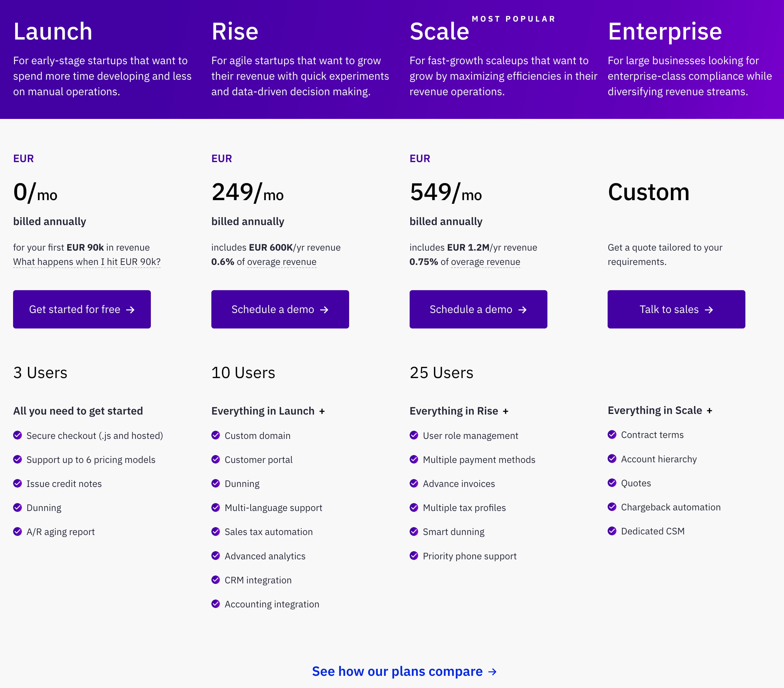The height and width of the screenshot is (688, 784).
Task: Click the checkmark icon next to Issue credit notes
Action: pos(17,484)
